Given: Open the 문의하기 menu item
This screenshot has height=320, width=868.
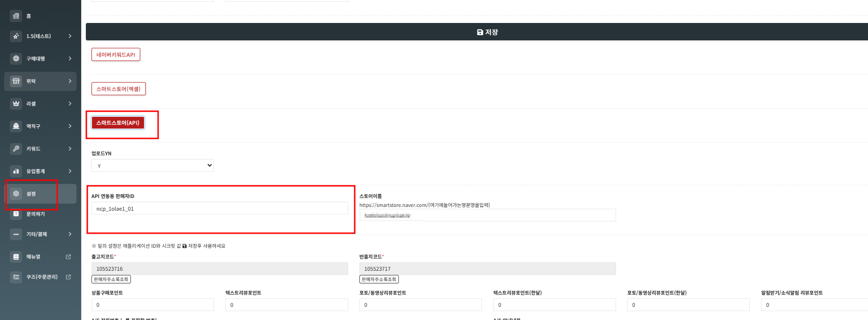Looking at the screenshot, I should (40, 214).
